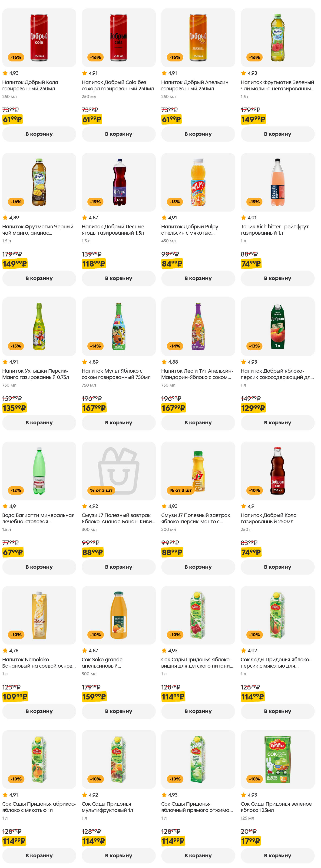Click the rating star of Напиток Nemoloko

pos(5,651)
